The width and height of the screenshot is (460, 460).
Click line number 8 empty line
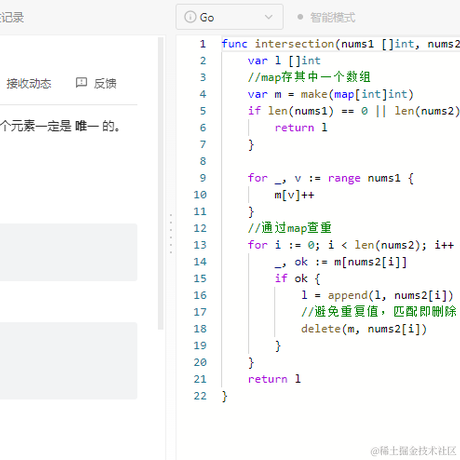(x=203, y=161)
